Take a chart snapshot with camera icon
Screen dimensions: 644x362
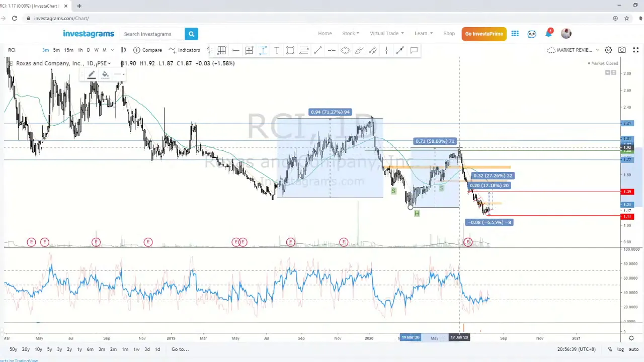click(x=622, y=50)
